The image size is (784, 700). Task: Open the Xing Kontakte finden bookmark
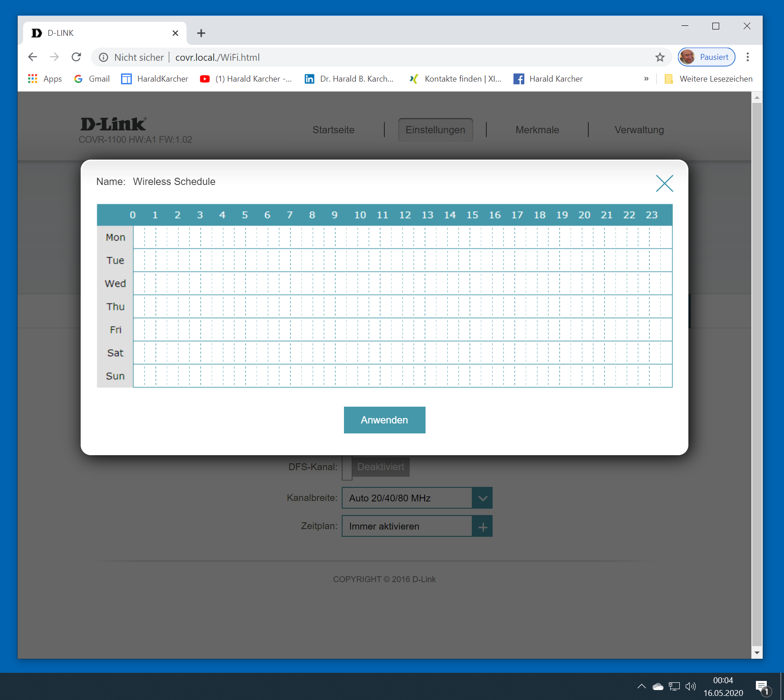(455, 79)
